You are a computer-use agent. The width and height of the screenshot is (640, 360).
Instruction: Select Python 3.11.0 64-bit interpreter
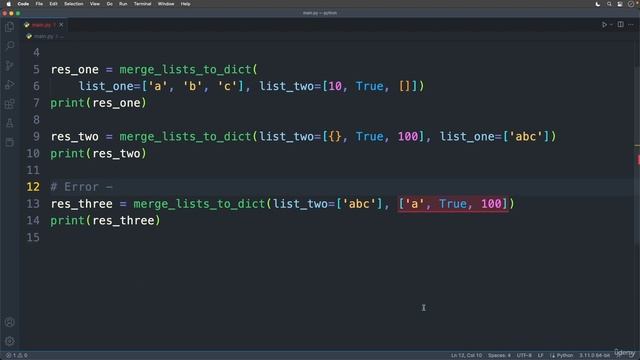pos(594,356)
